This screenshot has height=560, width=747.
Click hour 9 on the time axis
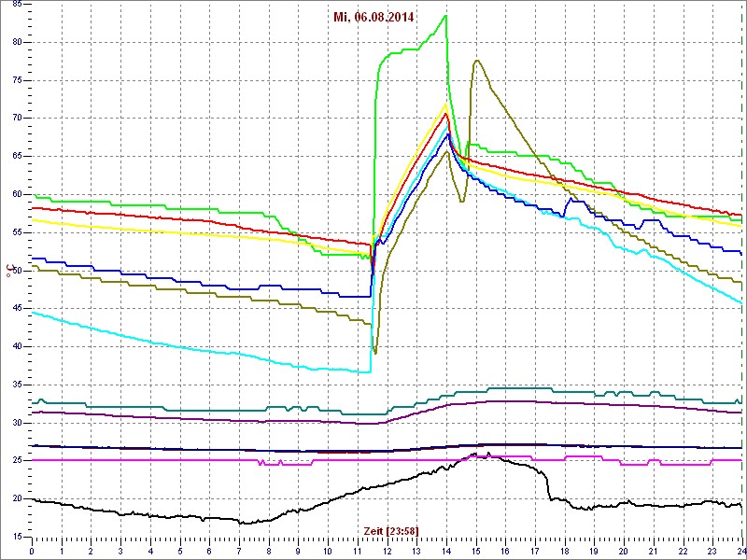tap(298, 551)
